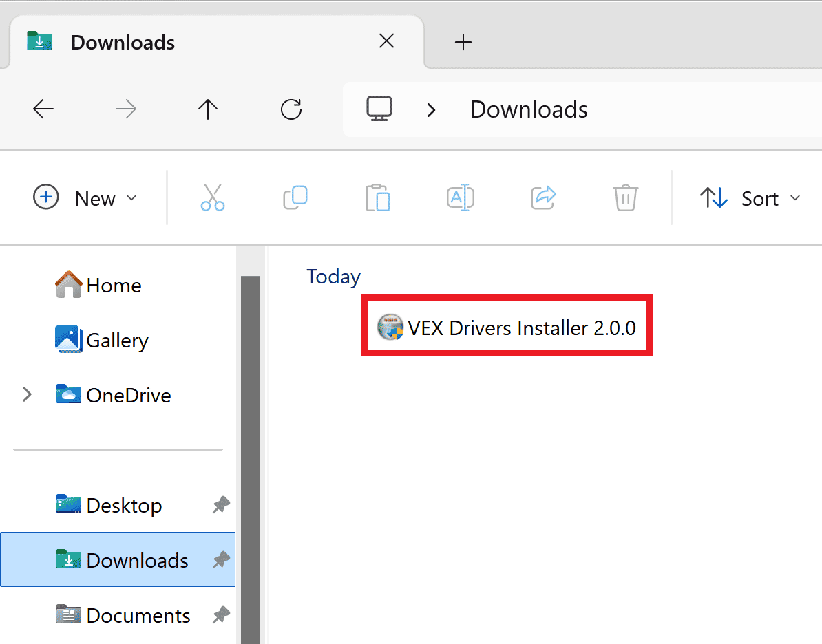Launch VEX Drivers Installer 2.0.0
The image size is (822, 644).
coord(507,328)
